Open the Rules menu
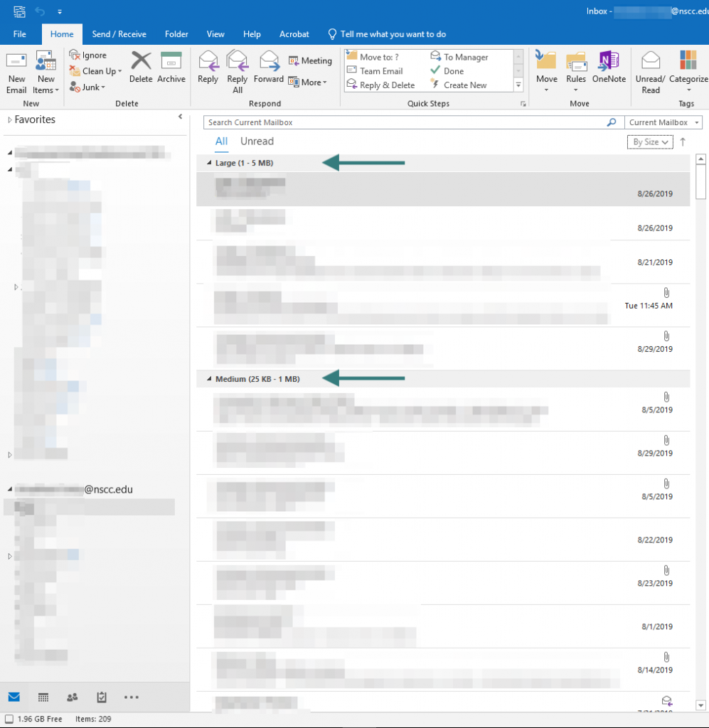Screen dimensions: 709x728 576,73
